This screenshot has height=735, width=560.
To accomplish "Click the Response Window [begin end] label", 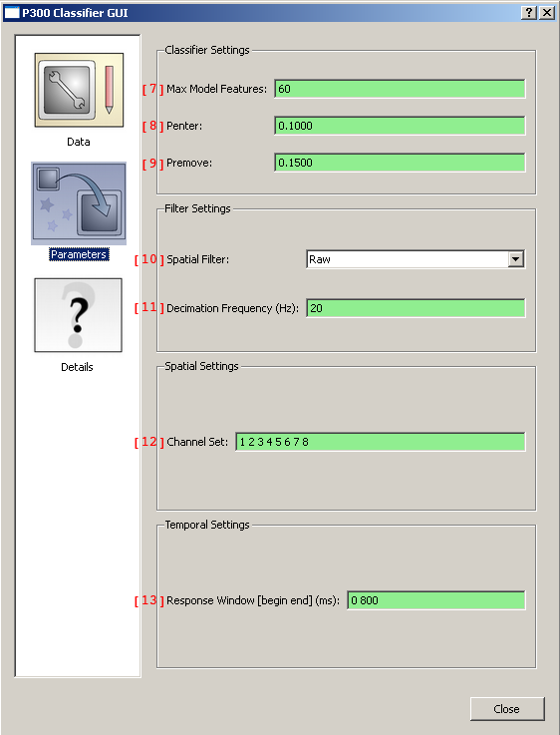I will [253, 600].
